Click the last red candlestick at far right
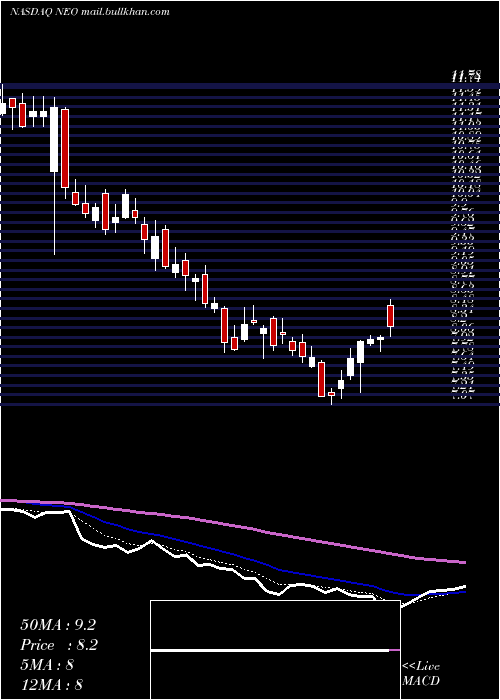Image resolution: width=500 pixels, height=700 pixels. 391,316
